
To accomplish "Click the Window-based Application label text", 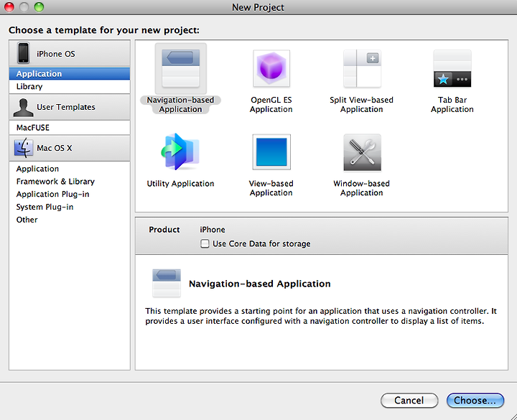I will click(x=362, y=188).
